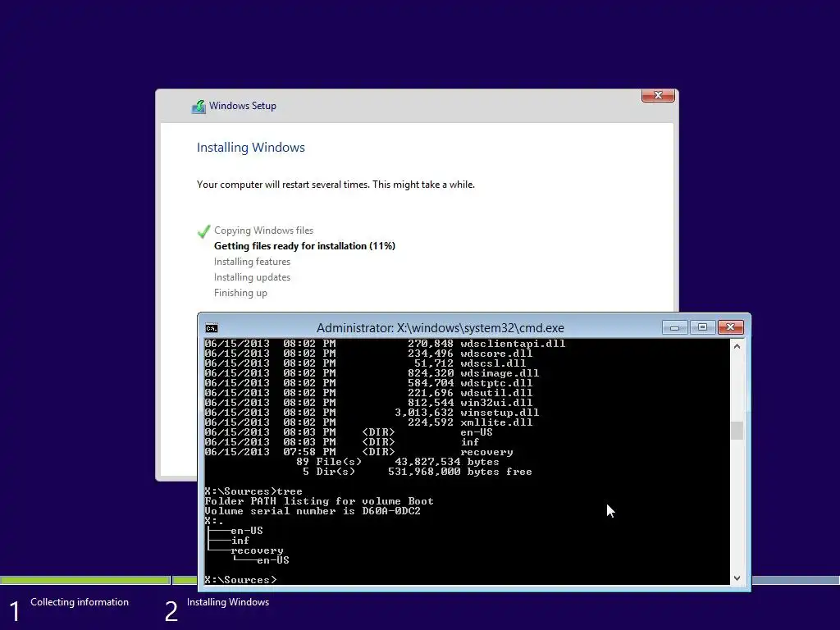Close the Windows Setup dialog

[x=658, y=95]
